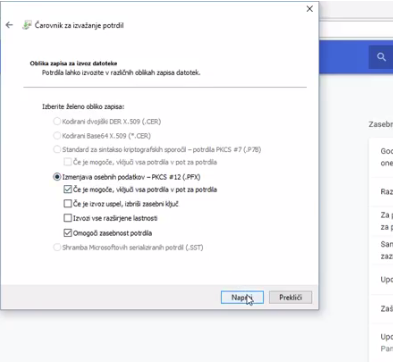Open the background settings row starting with Raz
The height and width of the screenshot is (362, 393).
pos(381,192)
